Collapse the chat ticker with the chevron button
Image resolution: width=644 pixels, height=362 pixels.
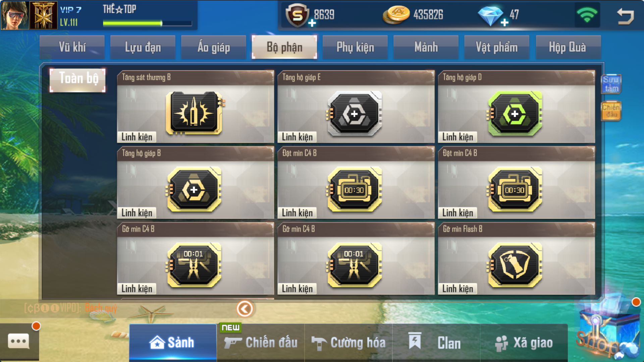pyautogui.click(x=245, y=309)
